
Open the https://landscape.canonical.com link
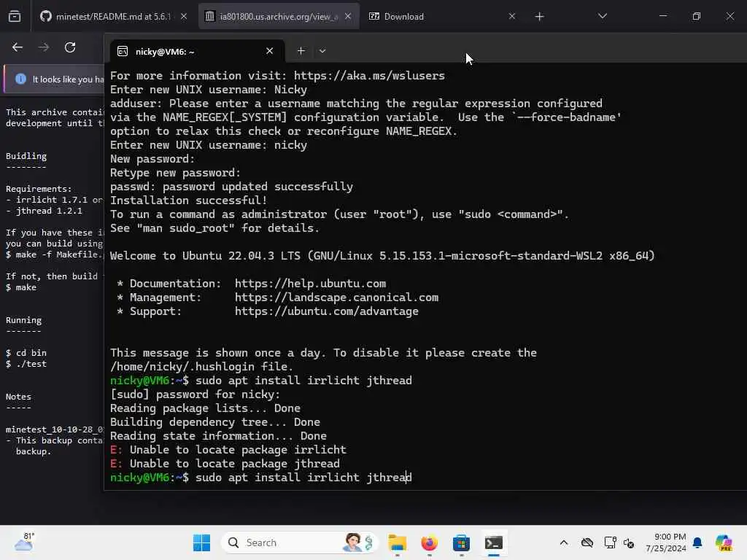coord(336,297)
